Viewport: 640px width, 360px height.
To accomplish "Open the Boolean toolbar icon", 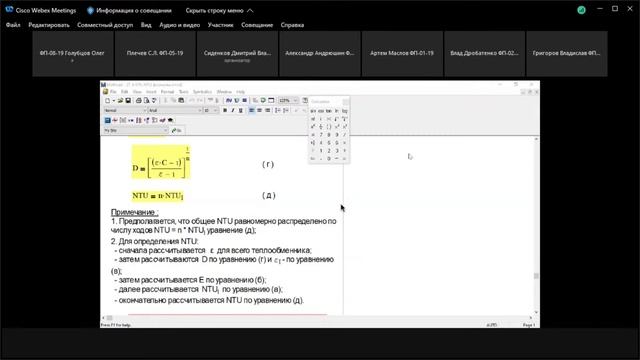I will coord(147,120).
